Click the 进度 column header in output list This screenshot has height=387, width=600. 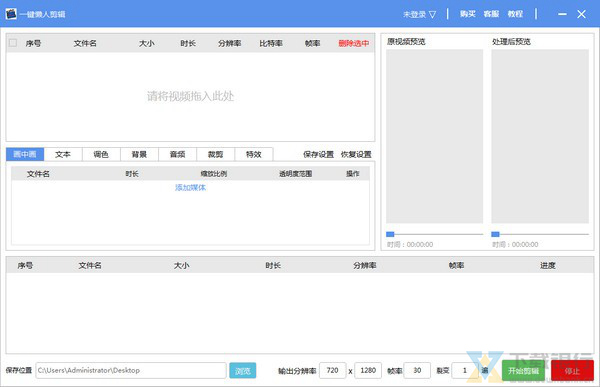tap(548, 265)
